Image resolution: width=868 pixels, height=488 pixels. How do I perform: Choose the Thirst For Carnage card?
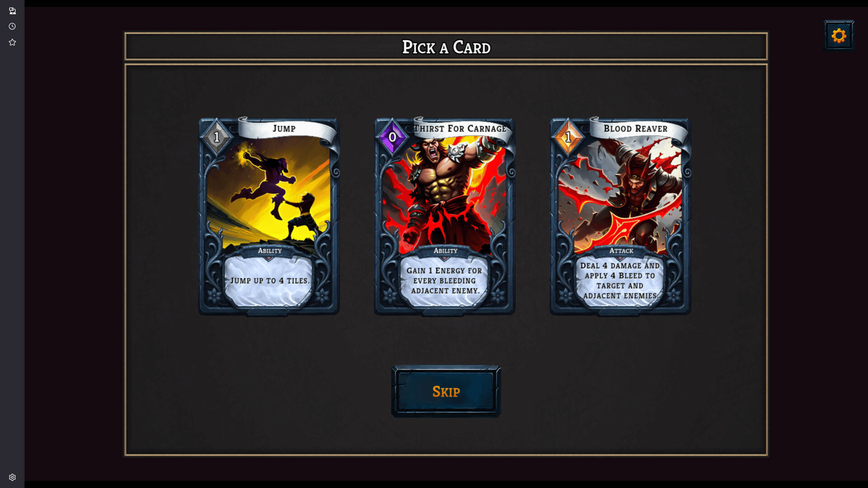point(445,216)
